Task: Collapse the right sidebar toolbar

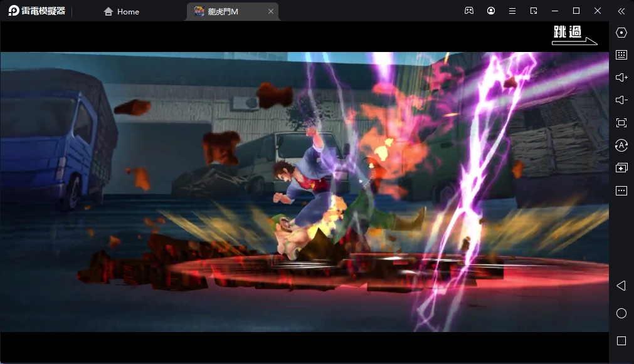Action: tap(621, 11)
